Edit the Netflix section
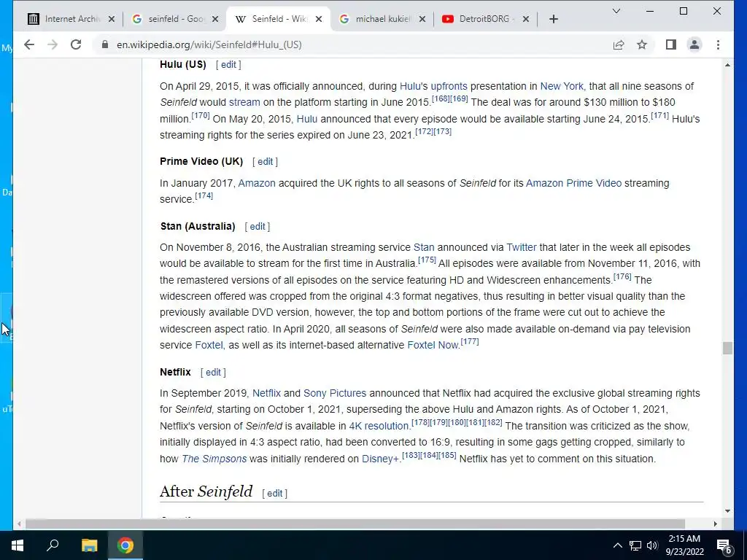The height and width of the screenshot is (560, 747). (x=213, y=373)
